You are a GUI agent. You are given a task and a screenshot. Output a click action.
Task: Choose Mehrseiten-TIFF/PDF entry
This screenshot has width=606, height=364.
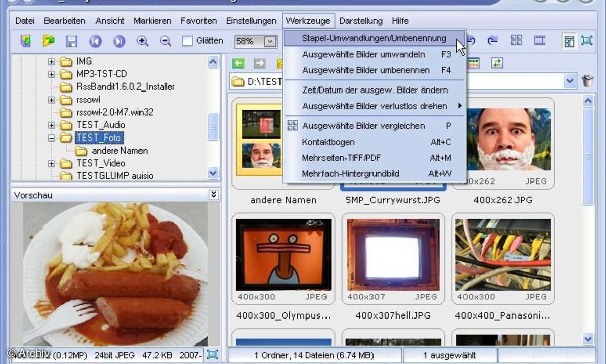tap(374, 158)
